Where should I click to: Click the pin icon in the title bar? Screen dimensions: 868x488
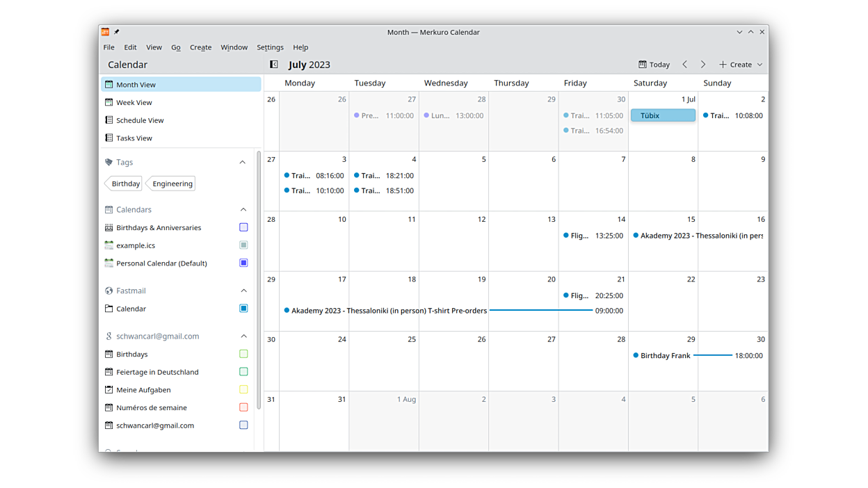pyautogui.click(x=117, y=32)
